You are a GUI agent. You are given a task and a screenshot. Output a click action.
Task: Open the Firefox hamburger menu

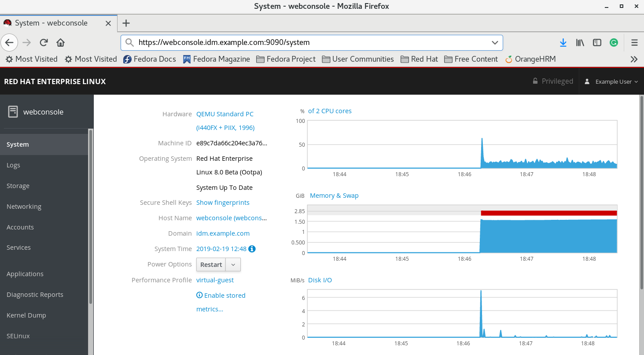click(634, 43)
